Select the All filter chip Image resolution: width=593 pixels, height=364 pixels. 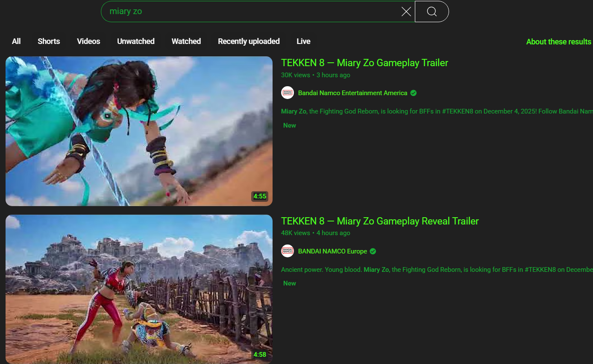click(x=16, y=41)
